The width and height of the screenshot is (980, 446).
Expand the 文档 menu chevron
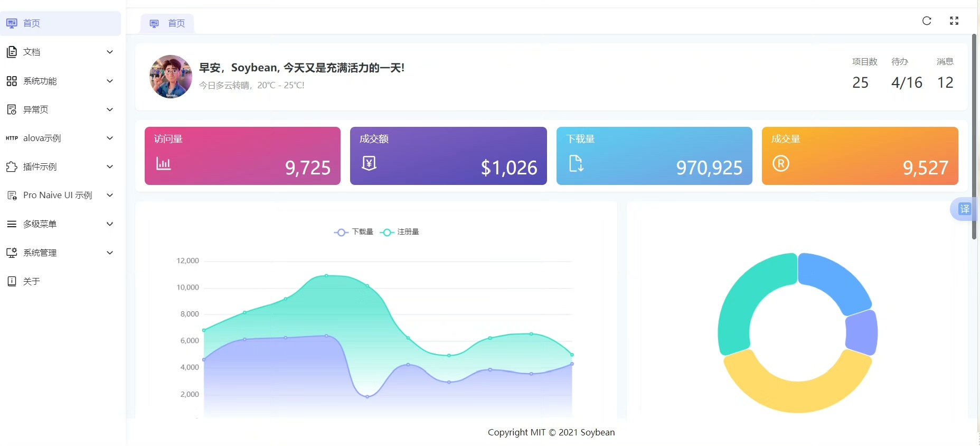point(110,52)
